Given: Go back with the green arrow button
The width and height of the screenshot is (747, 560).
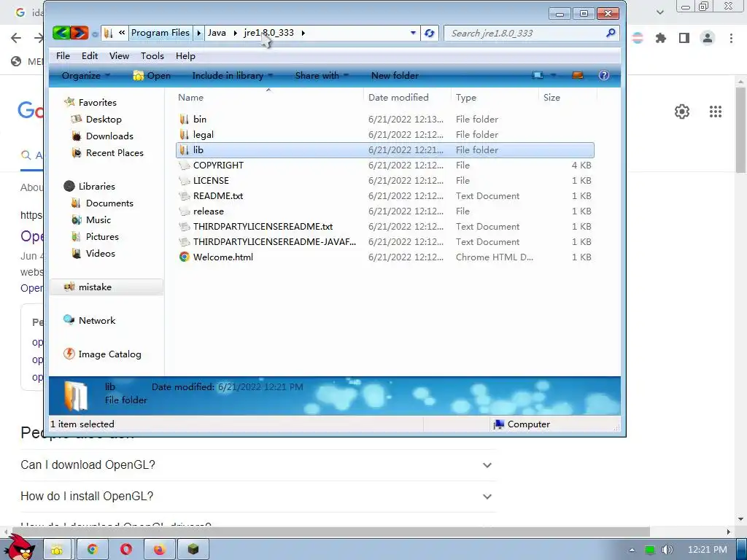Looking at the screenshot, I should pyautogui.click(x=61, y=33).
